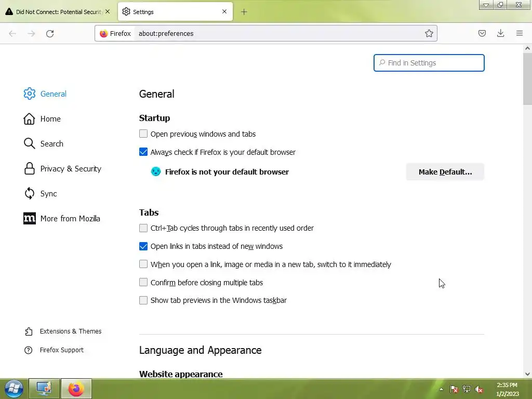
Task: Click the vertical scrollbar thumb
Action: tap(527, 79)
